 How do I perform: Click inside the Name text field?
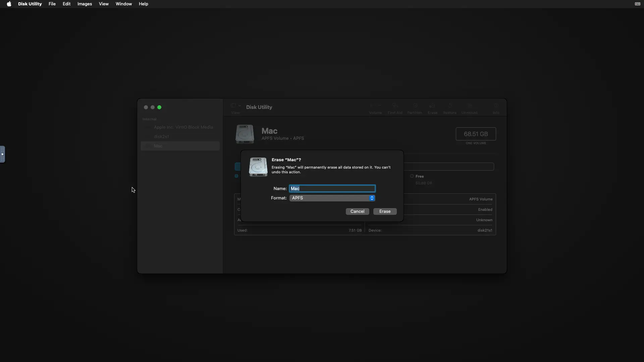coord(332,188)
